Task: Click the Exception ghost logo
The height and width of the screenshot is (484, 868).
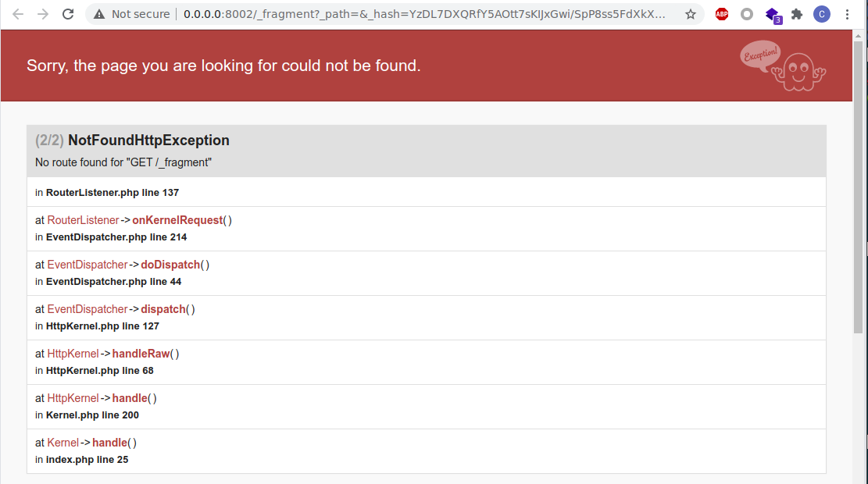Action: click(x=783, y=66)
